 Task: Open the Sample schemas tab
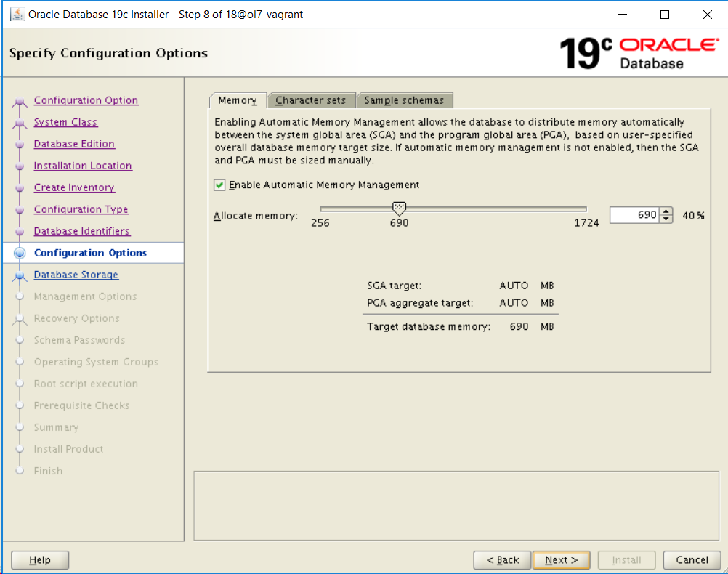tap(404, 100)
